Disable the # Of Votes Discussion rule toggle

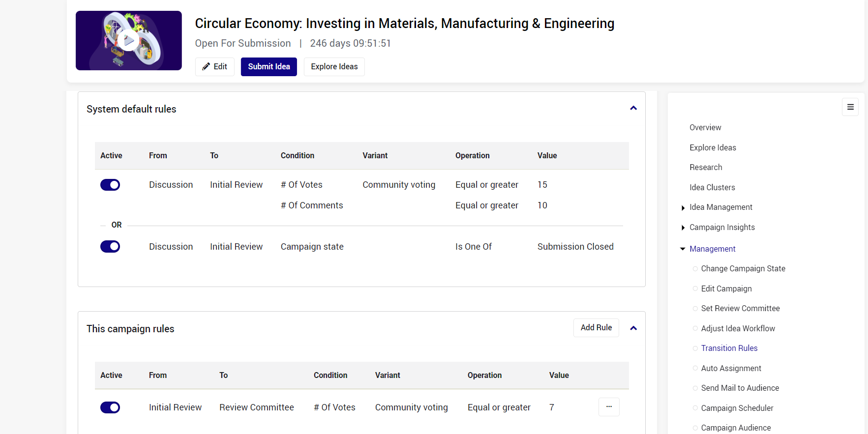[x=110, y=185]
